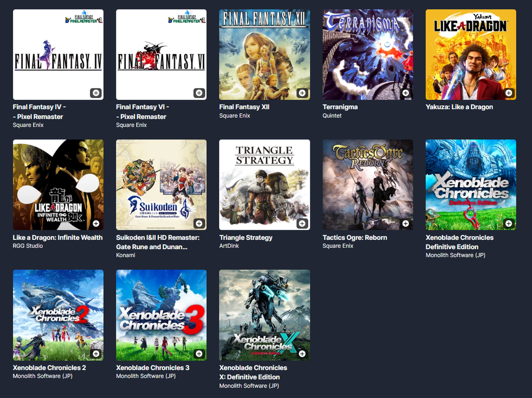This screenshot has width=532, height=398.
Task: Click the Final Fantasy XII title link
Action: tap(244, 107)
